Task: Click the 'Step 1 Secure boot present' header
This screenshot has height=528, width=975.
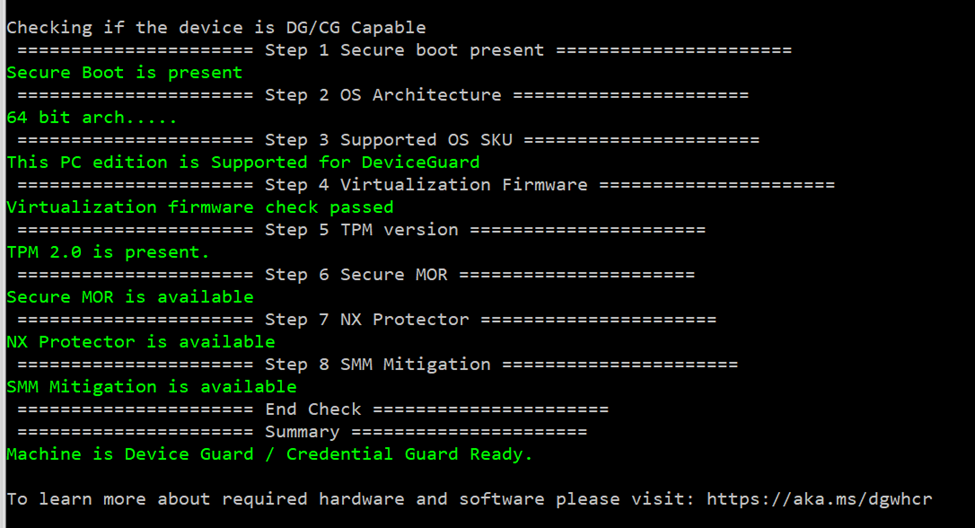Action: coord(404,50)
